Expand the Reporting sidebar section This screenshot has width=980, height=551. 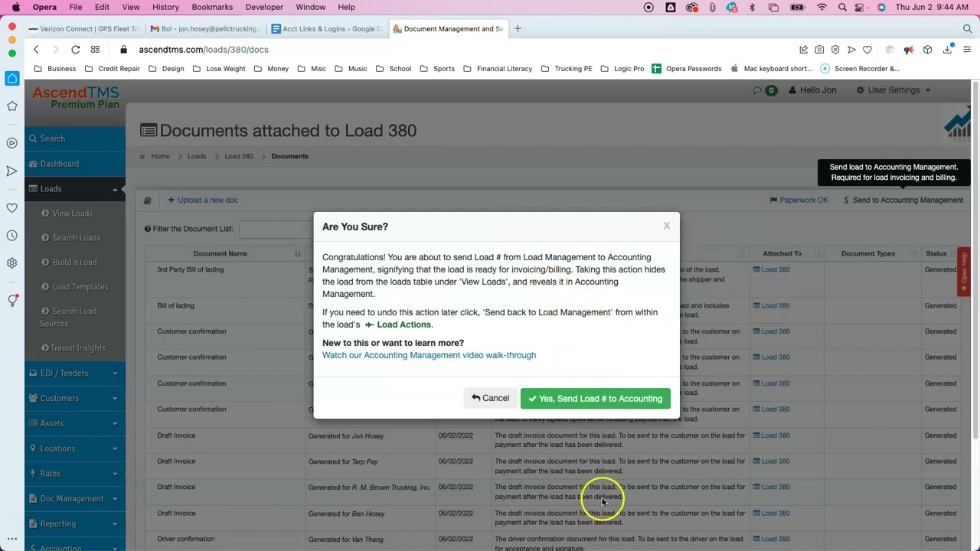tap(75, 524)
